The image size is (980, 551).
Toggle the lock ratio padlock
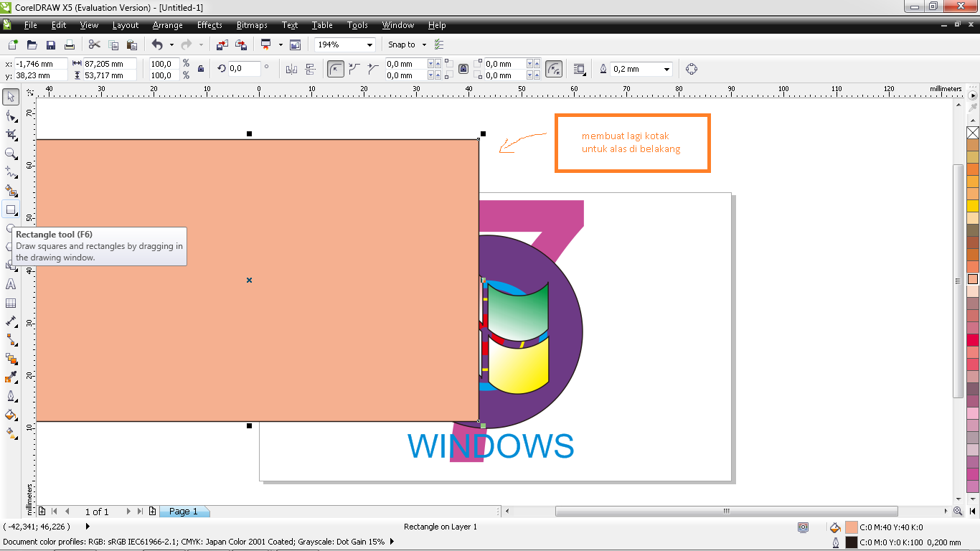point(201,69)
